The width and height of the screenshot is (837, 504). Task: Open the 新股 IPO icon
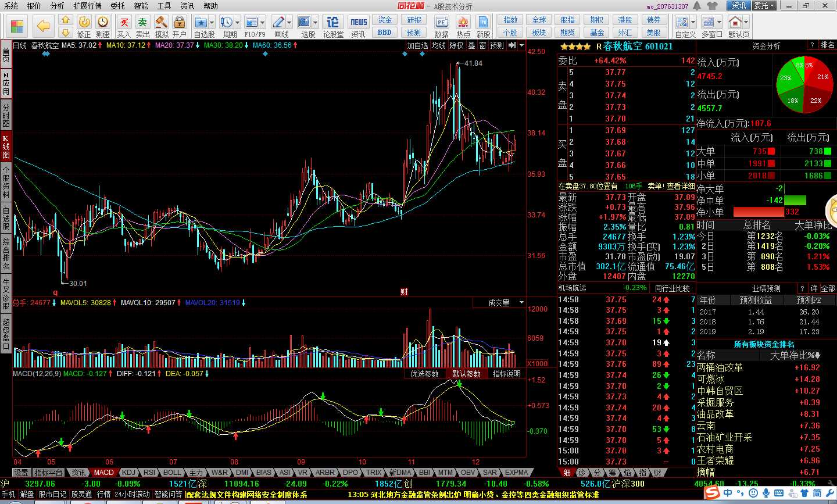point(484,26)
